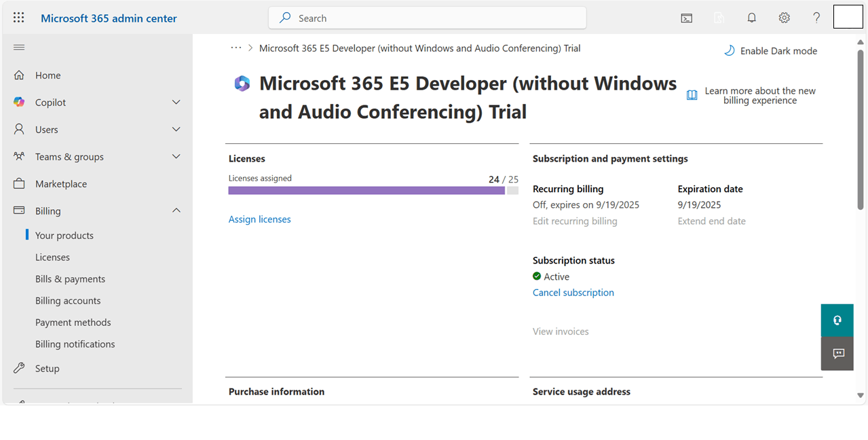Viewport: 868px width, 440px height.
Task: Open Cloud Shell terminal icon
Action: click(687, 18)
